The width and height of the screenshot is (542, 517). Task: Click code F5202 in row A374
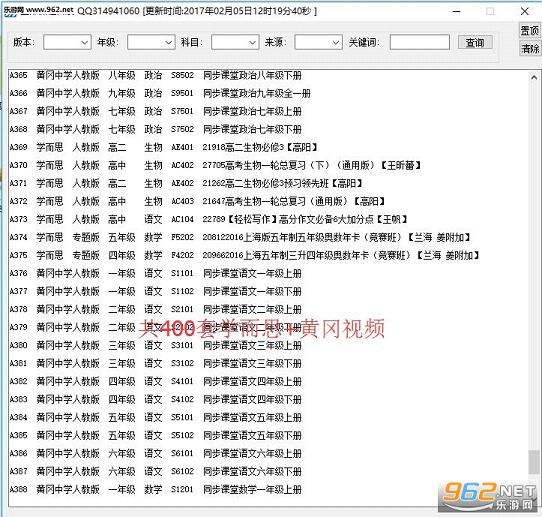[182, 237]
